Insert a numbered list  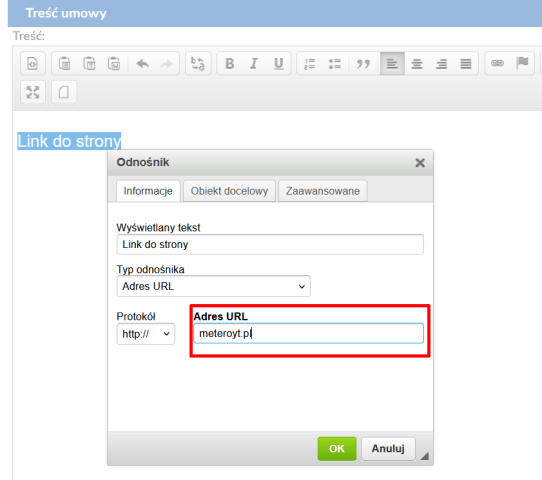pyautogui.click(x=309, y=64)
